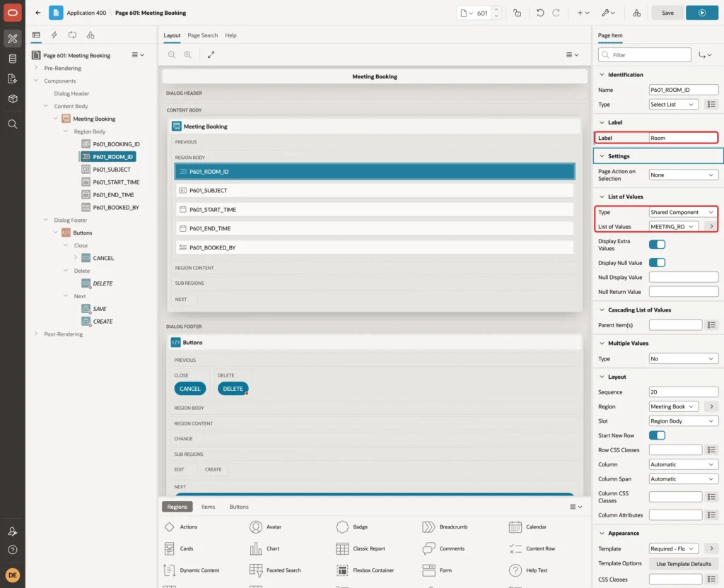Click the DELETE button in layout
724x588 pixels.
(233, 389)
